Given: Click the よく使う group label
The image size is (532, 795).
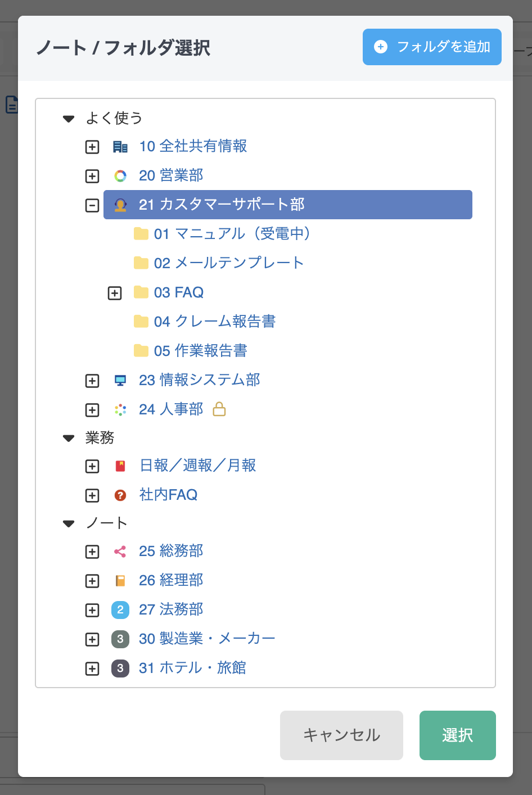Looking at the screenshot, I should coord(114,118).
